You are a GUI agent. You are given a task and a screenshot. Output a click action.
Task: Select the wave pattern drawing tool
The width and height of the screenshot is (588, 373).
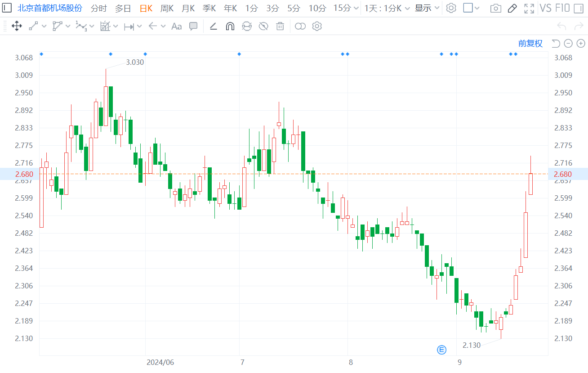(x=81, y=26)
